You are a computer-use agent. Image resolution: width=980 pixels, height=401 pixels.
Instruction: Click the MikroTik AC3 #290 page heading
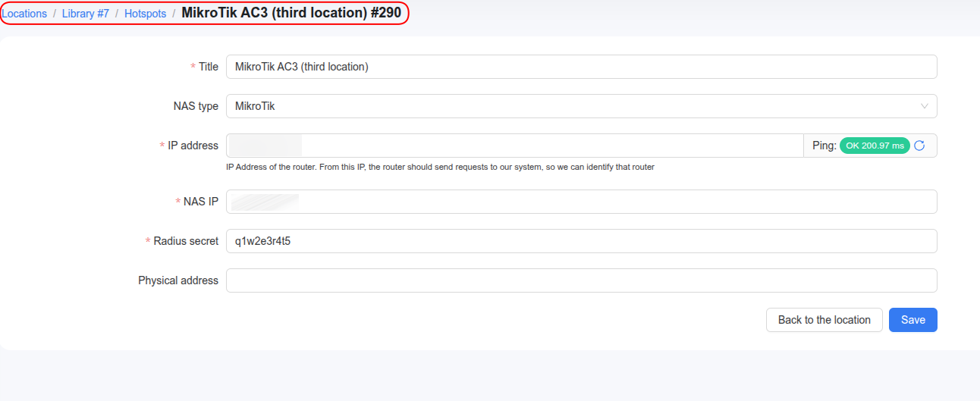(x=291, y=13)
